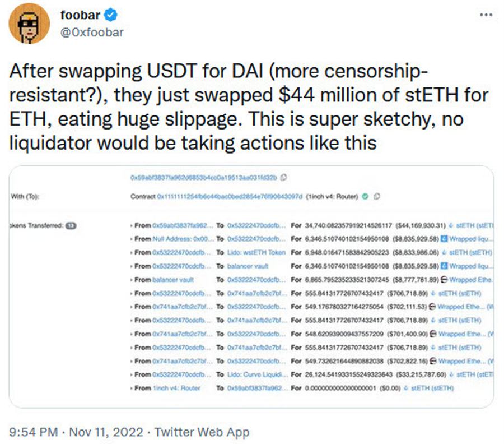The image size is (504, 444).
Task: Click the 9:54 PM Nov 11, 2022 timestamp
Action: [x=76, y=432]
